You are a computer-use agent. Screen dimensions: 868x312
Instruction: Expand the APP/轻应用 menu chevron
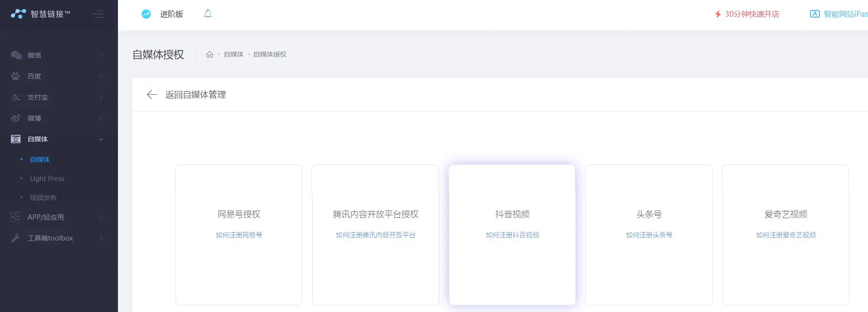(101, 217)
